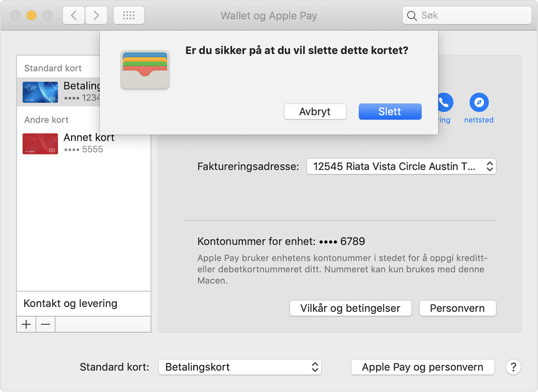The height and width of the screenshot is (392, 538).
Task: Click the Wallet icon in the dialog
Action: click(145, 70)
